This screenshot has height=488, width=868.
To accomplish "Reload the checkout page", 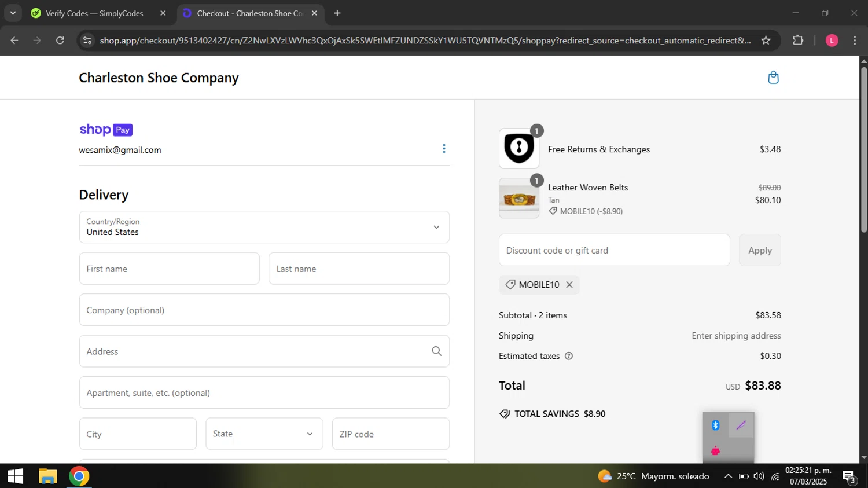I will point(60,41).
